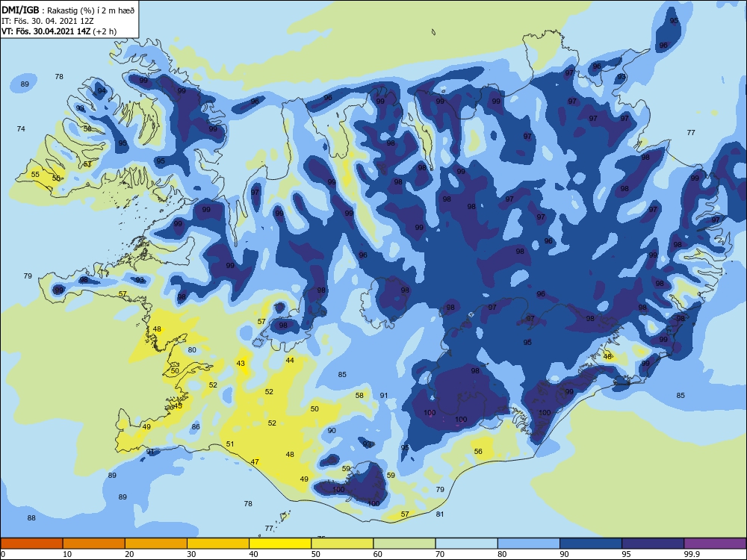747x560 pixels.
Task: Click the "70" legend scale label
Action: [440, 554]
